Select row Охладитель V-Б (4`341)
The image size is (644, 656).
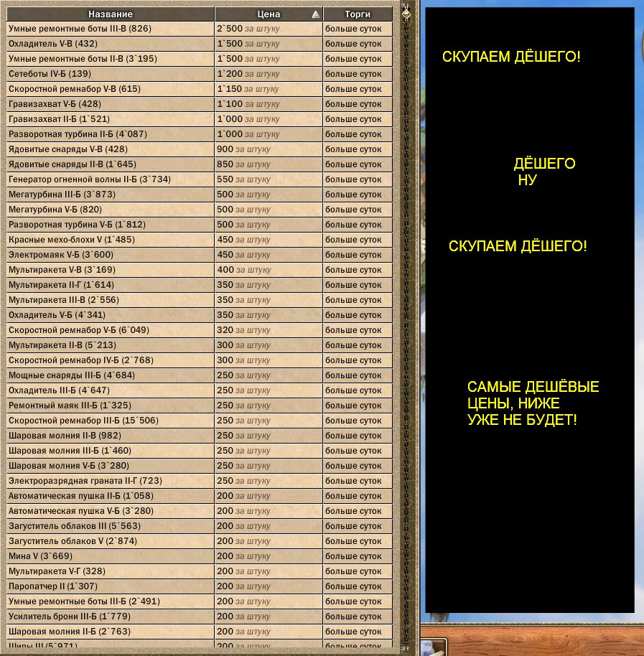pos(200,315)
